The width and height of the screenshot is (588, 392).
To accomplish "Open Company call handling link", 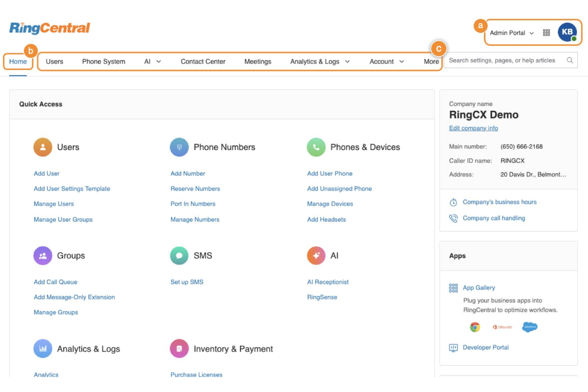I will (x=494, y=218).
